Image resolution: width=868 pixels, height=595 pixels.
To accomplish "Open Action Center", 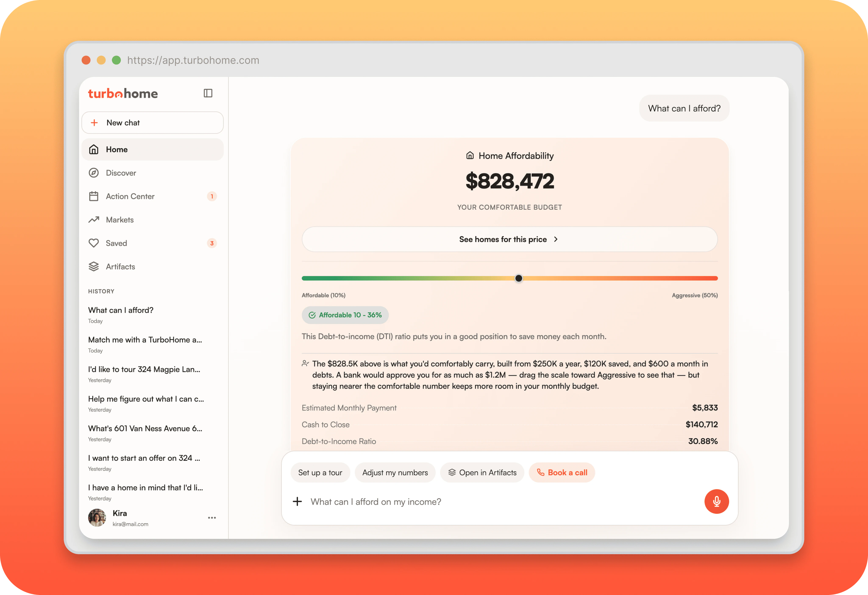I will [152, 196].
